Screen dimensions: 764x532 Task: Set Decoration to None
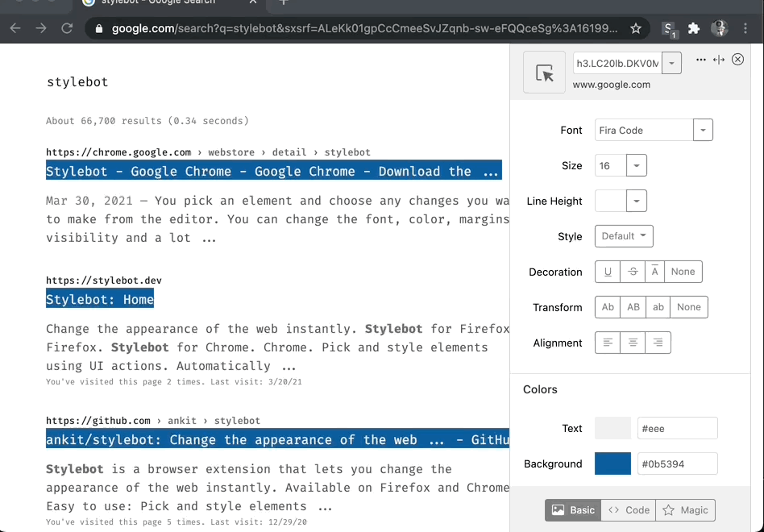point(683,272)
